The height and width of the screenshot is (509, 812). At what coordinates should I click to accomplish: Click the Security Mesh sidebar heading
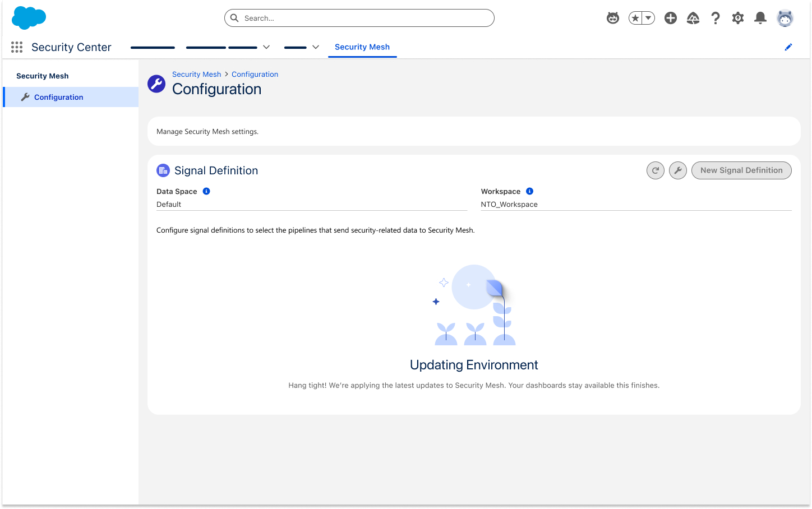[x=43, y=76]
